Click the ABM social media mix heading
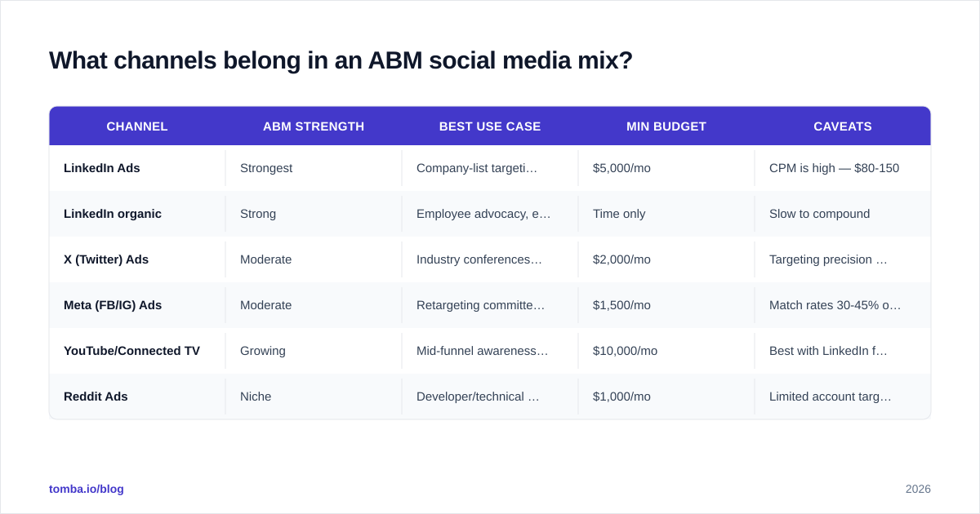The width and height of the screenshot is (980, 514). [x=341, y=60]
